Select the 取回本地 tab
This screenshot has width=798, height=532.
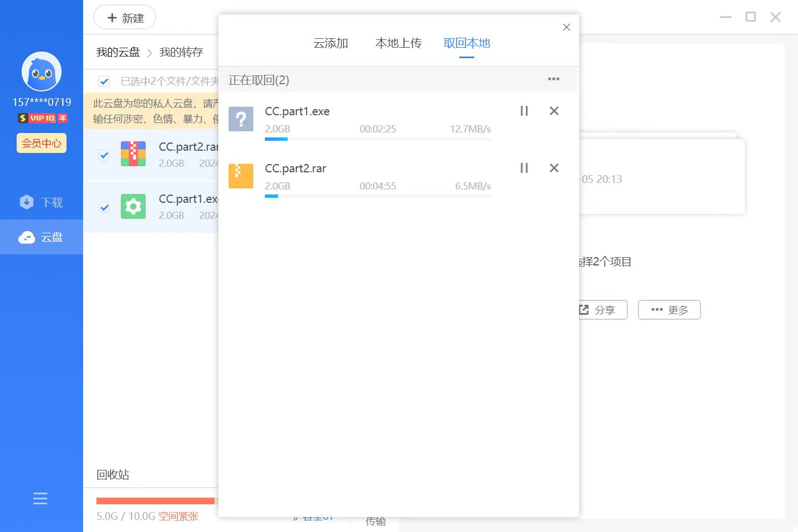coord(467,43)
